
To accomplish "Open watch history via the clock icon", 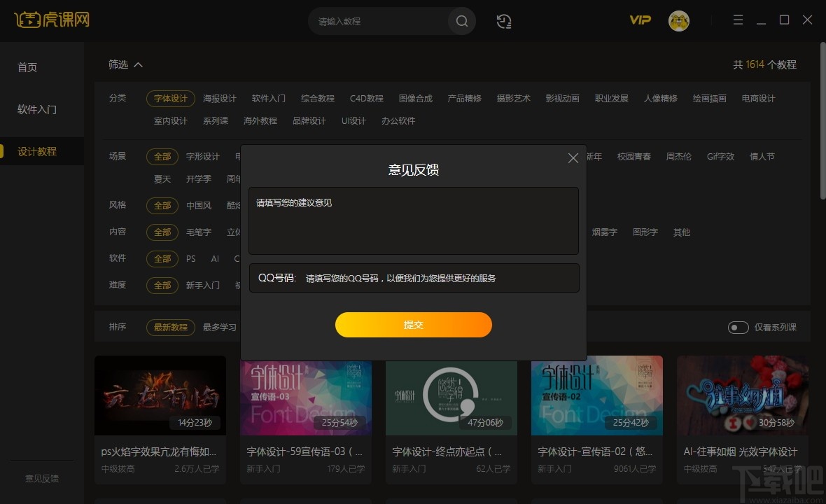I will 503,22.
